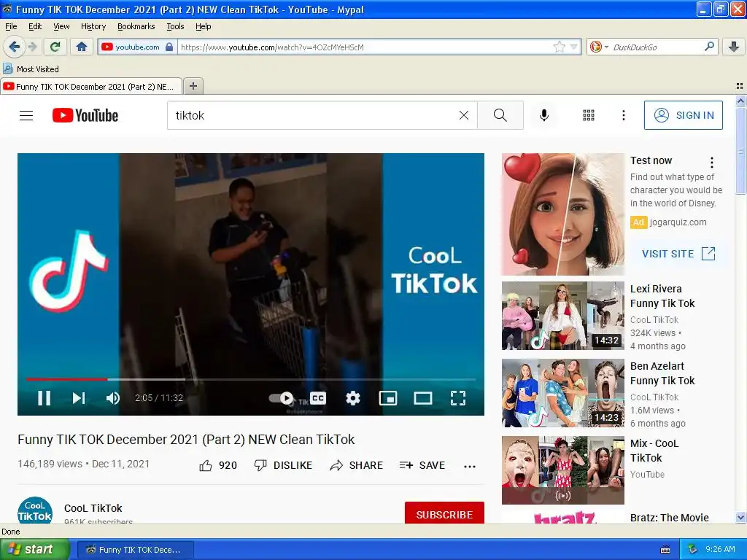Click the YouTube search magnifier button
Viewport: 747px width, 560px height.
click(500, 115)
